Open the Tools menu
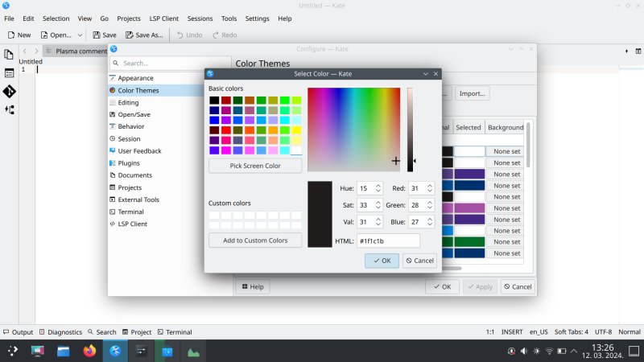This screenshot has height=362, width=644. pos(229,19)
